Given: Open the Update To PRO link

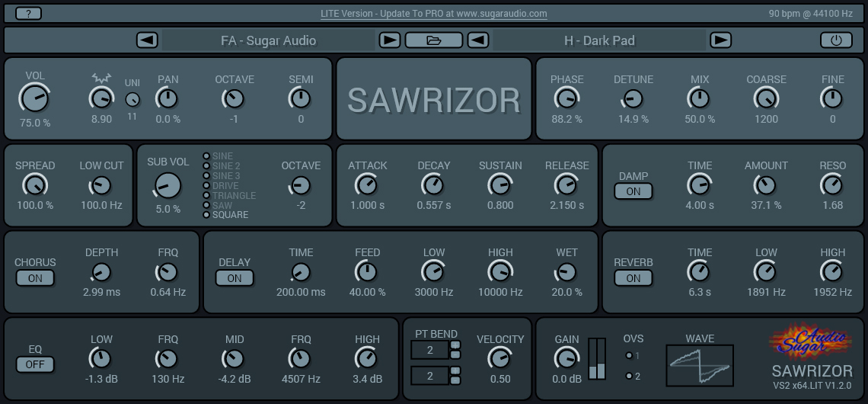Looking at the screenshot, I should coord(433,14).
